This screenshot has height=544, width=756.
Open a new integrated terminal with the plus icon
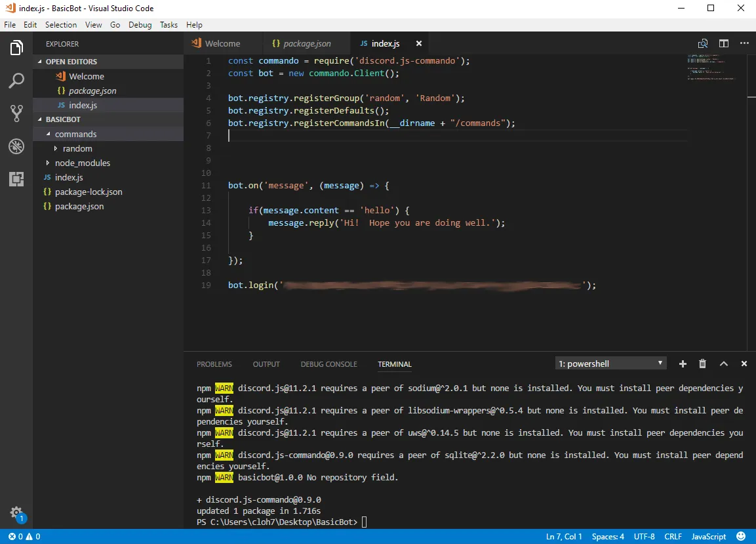(682, 364)
